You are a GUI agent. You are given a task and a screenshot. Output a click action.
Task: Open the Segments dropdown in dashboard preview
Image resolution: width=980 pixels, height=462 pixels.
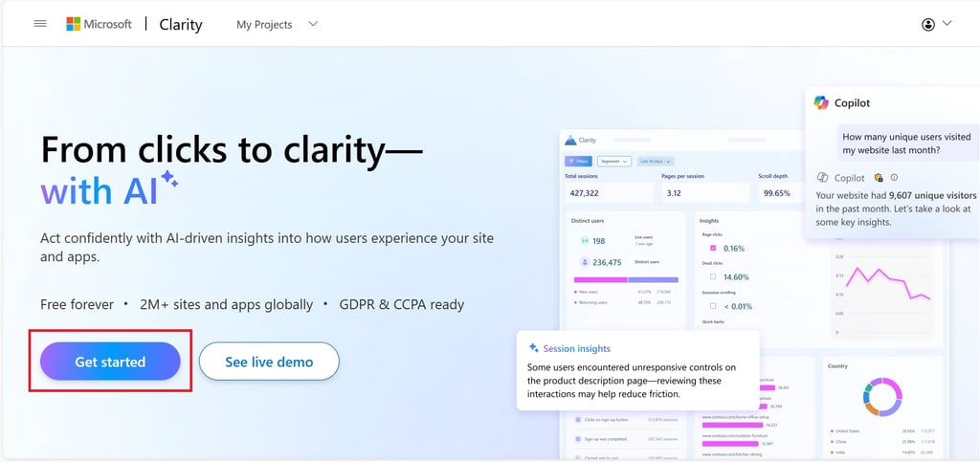tap(614, 161)
